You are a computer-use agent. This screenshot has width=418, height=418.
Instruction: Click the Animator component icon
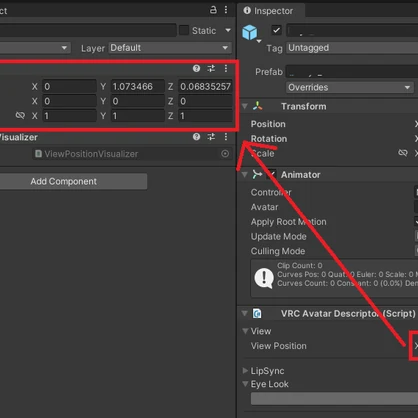point(257,174)
